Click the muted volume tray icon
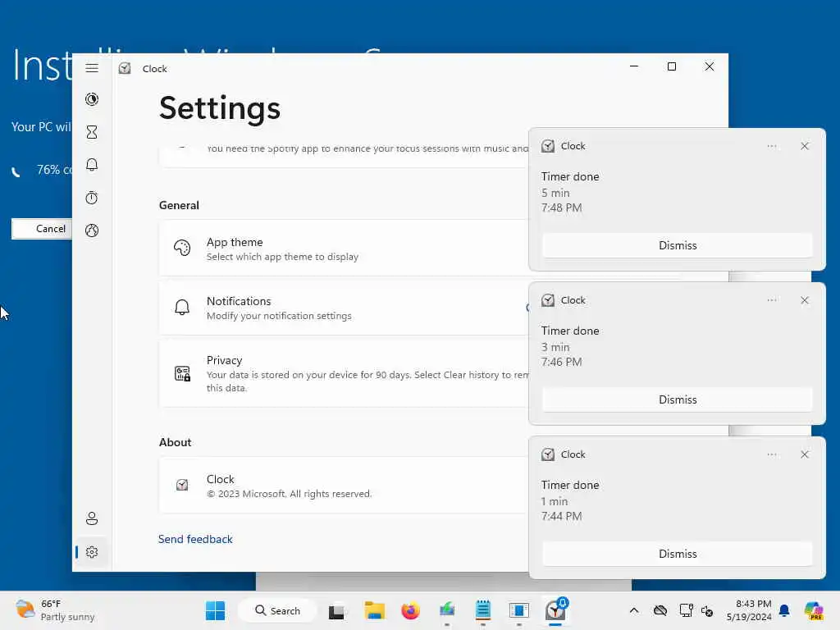 (706, 610)
